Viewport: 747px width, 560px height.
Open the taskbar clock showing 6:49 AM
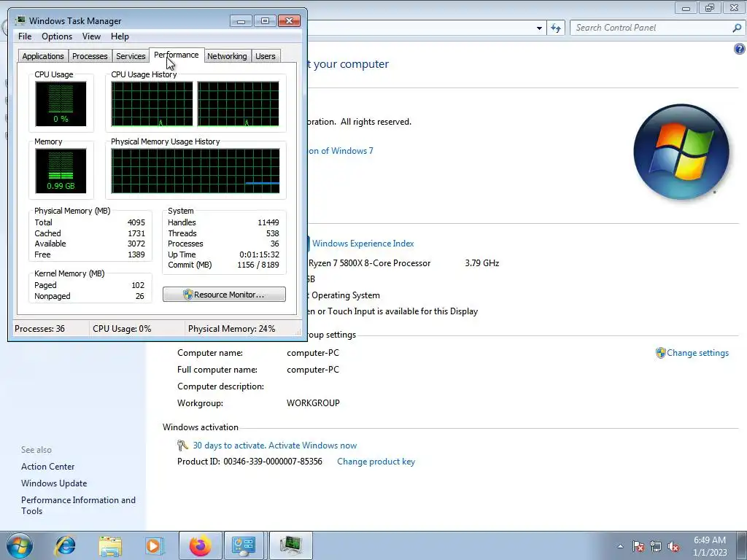click(710, 545)
